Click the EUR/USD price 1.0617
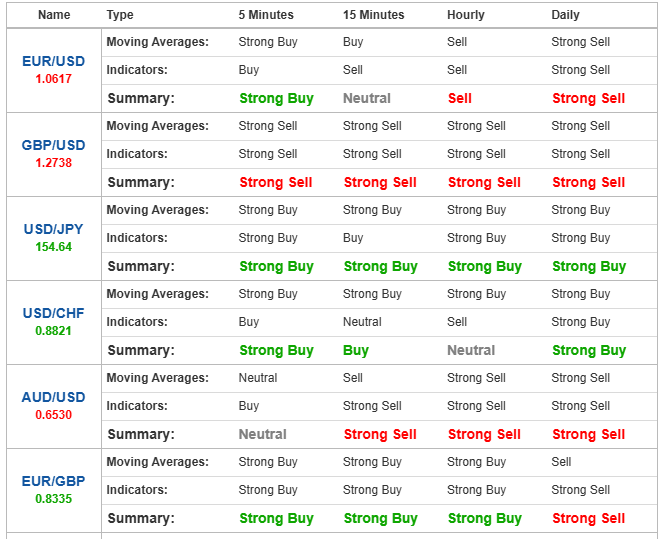Screen dimensions: 665x539 (x=54, y=79)
